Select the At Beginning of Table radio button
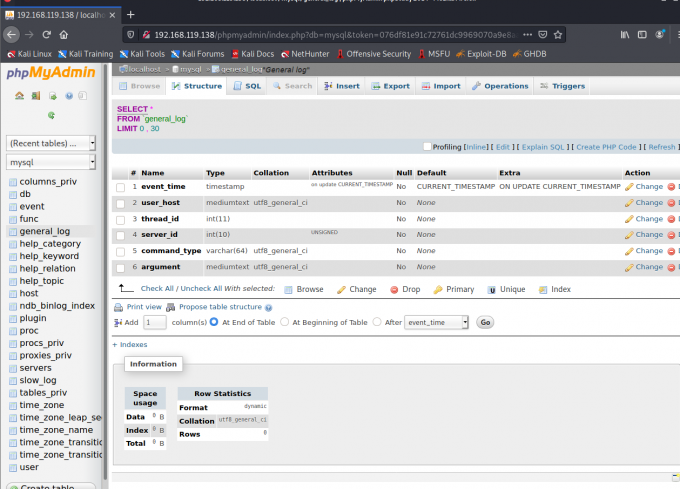The width and height of the screenshot is (680, 489). (284, 322)
